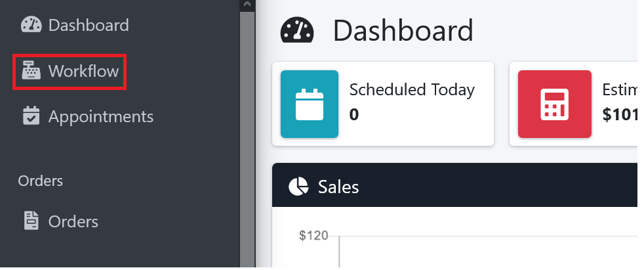Click the large Dashboard header gauge icon
644x270 pixels.
click(297, 30)
